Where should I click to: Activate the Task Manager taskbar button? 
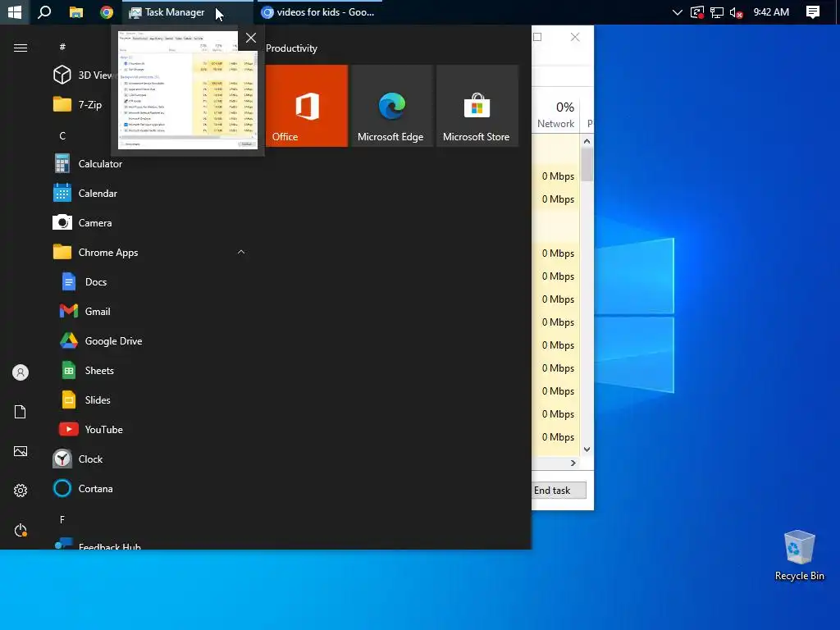[x=188, y=11]
